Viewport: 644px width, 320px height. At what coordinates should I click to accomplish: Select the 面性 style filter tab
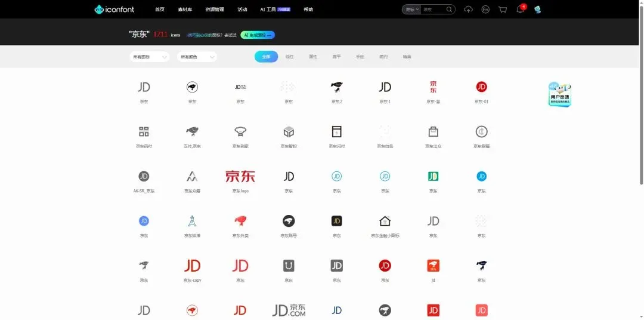tap(313, 57)
